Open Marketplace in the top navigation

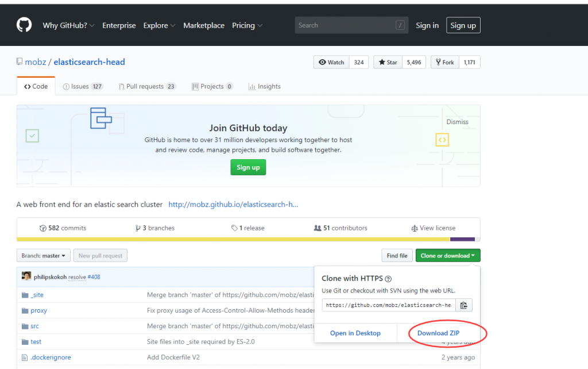pyautogui.click(x=204, y=25)
